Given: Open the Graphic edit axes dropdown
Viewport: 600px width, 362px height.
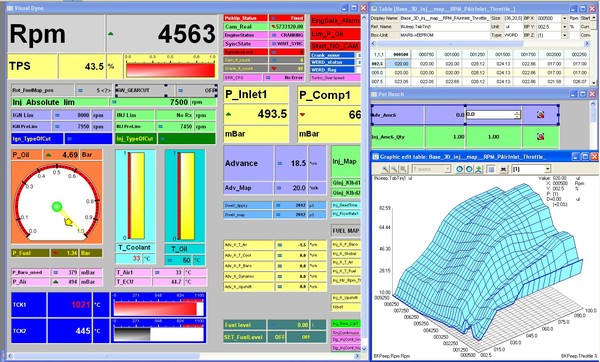Looking at the screenshot, I should (447, 169).
